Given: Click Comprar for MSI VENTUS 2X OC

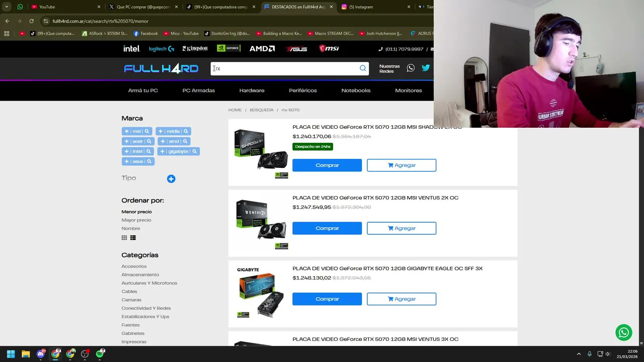Looking at the screenshot, I should pyautogui.click(x=327, y=228).
